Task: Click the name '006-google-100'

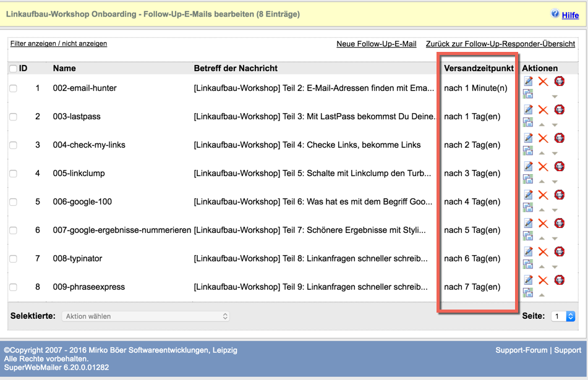Action: click(82, 201)
